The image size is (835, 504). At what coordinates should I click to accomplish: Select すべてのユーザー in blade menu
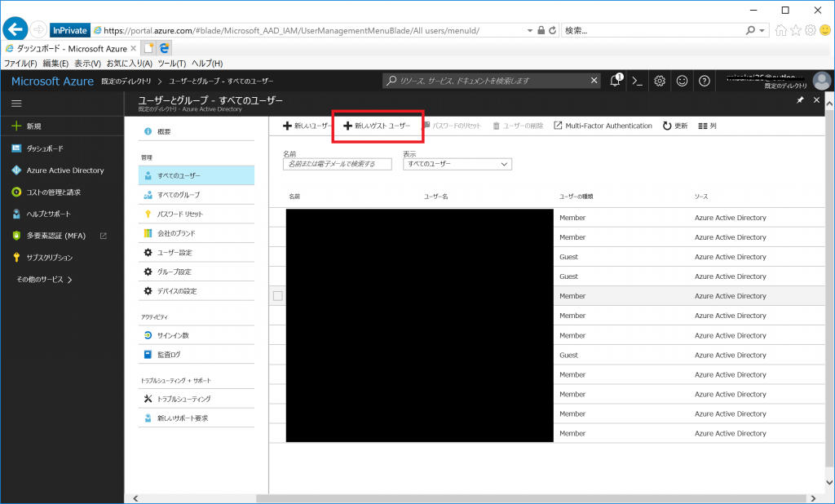196,175
